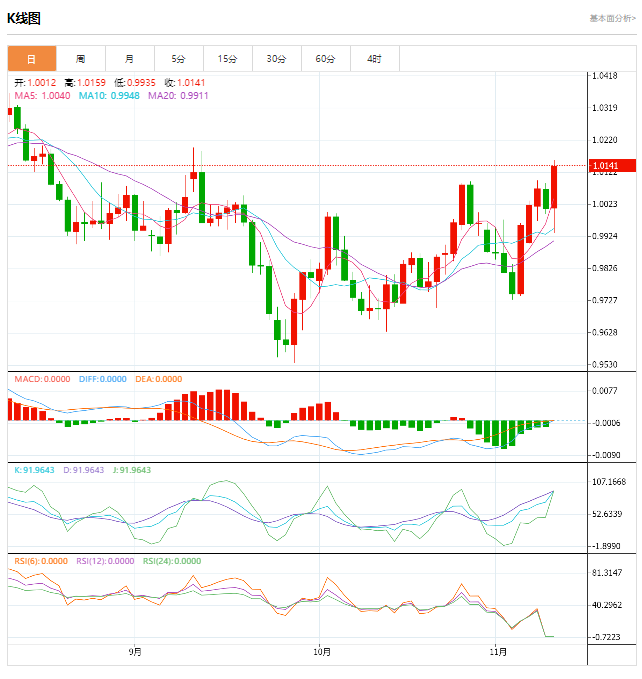The image size is (642, 679).
Task: Click the K线图 heading
Action: (x=24, y=19)
